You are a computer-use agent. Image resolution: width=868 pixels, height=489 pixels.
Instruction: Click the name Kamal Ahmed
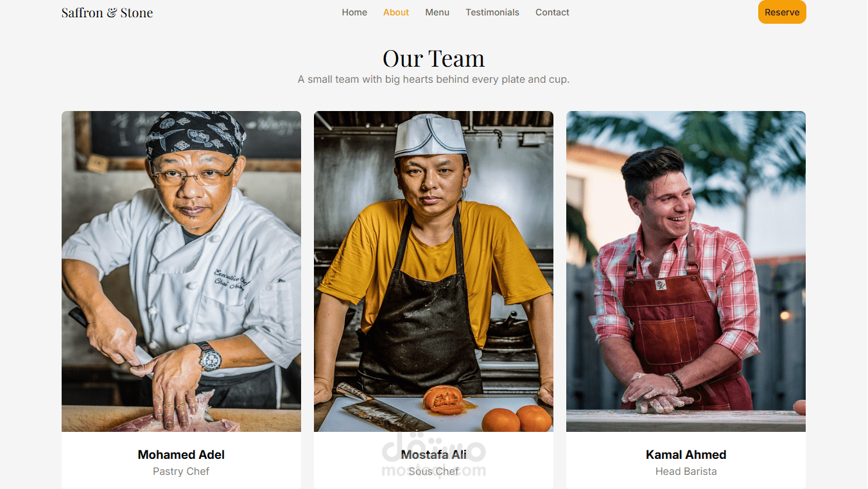click(x=686, y=454)
